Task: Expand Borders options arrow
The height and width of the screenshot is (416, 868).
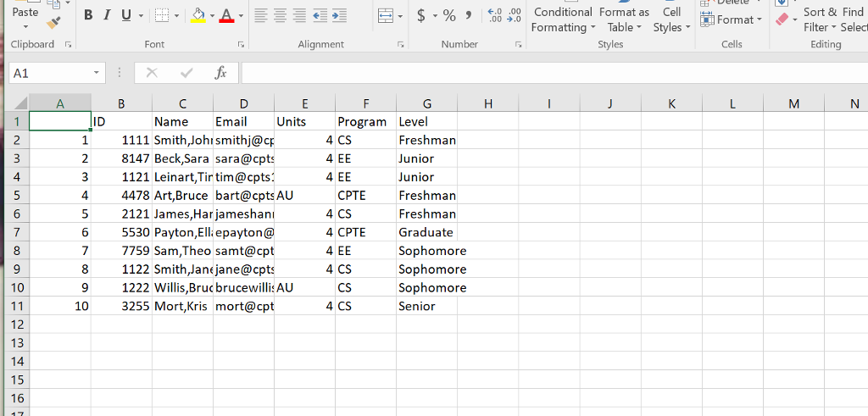Action: (x=176, y=16)
